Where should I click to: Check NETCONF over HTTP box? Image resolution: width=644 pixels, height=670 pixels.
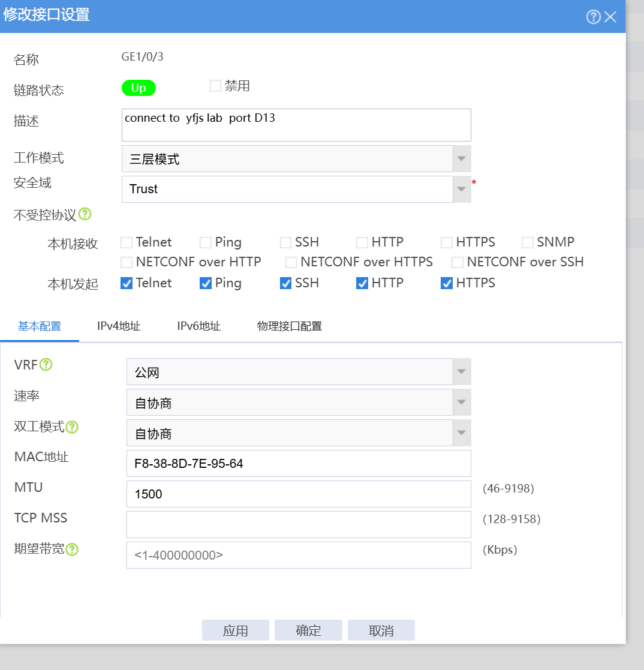tap(127, 262)
